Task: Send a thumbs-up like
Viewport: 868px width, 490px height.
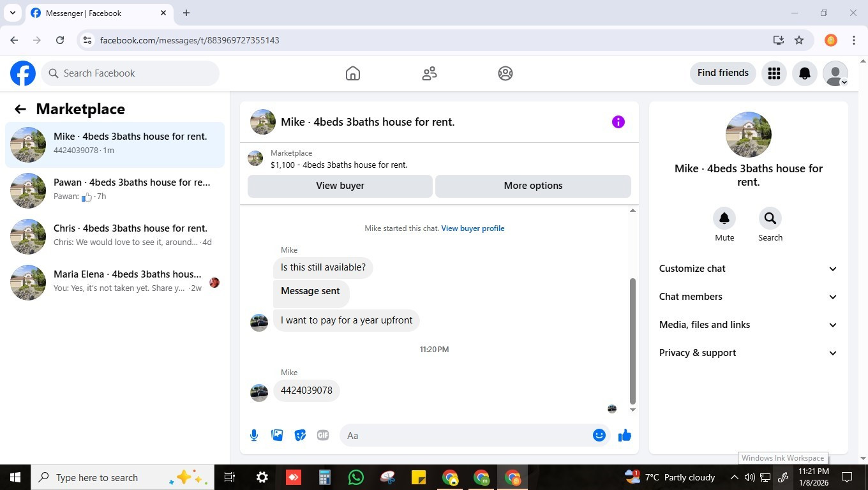Action: pos(625,435)
